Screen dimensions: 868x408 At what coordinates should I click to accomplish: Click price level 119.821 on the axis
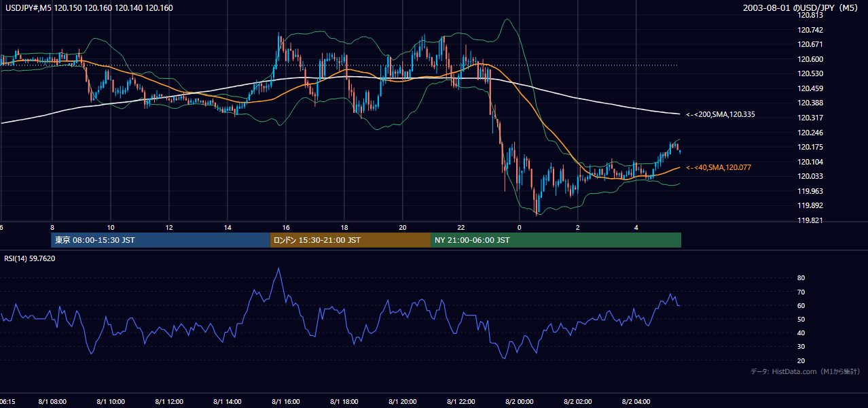(811, 220)
